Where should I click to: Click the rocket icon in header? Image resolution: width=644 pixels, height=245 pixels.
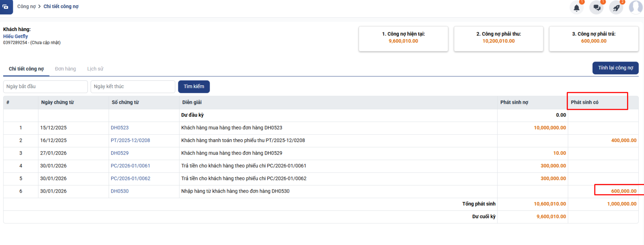click(x=616, y=8)
